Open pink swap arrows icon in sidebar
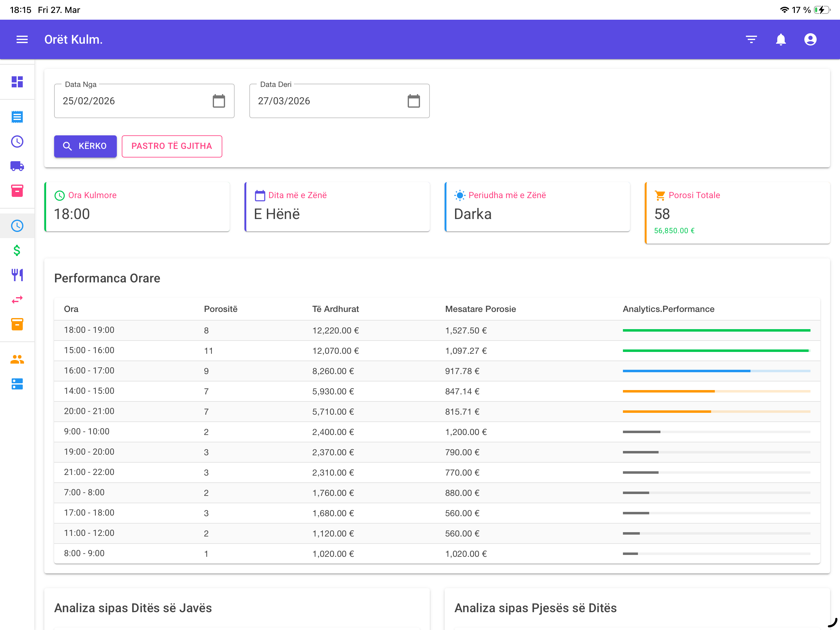Screen dimensions: 840x630 coord(17,300)
